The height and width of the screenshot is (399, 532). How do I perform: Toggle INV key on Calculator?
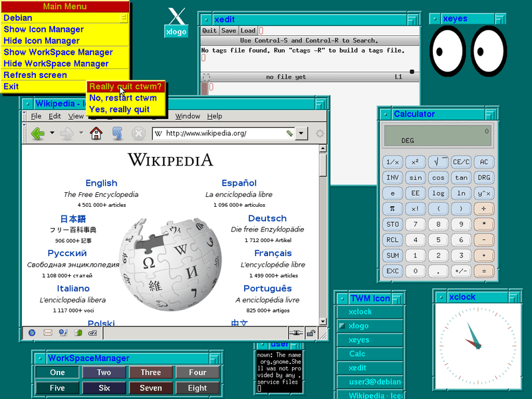(x=392, y=178)
